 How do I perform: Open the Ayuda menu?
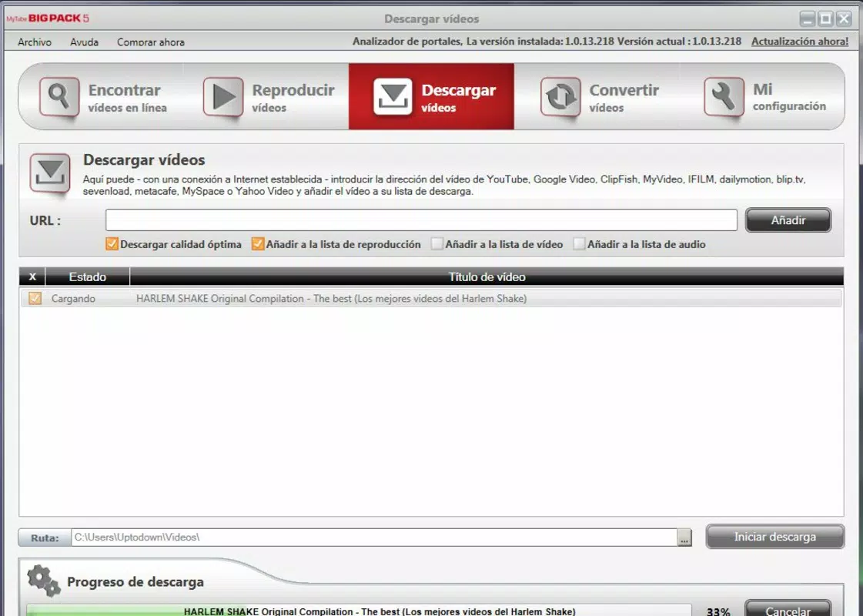[84, 42]
